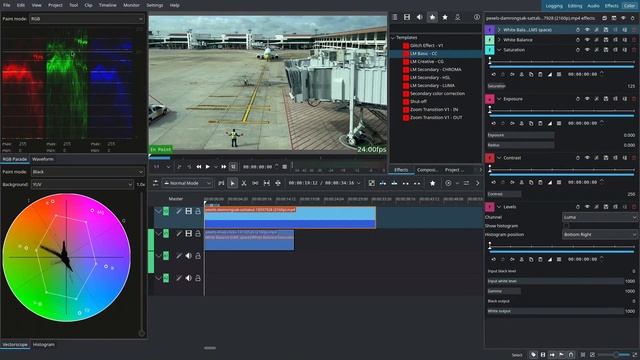Switch to the Editing workspace layout
This screenshot has width=640, height=360.
point(575,6)
